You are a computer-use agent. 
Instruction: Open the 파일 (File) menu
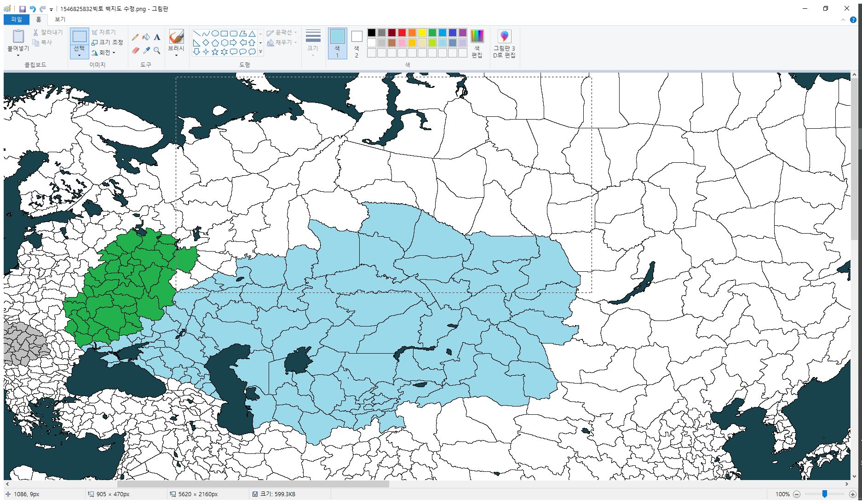tap(17, 19)
